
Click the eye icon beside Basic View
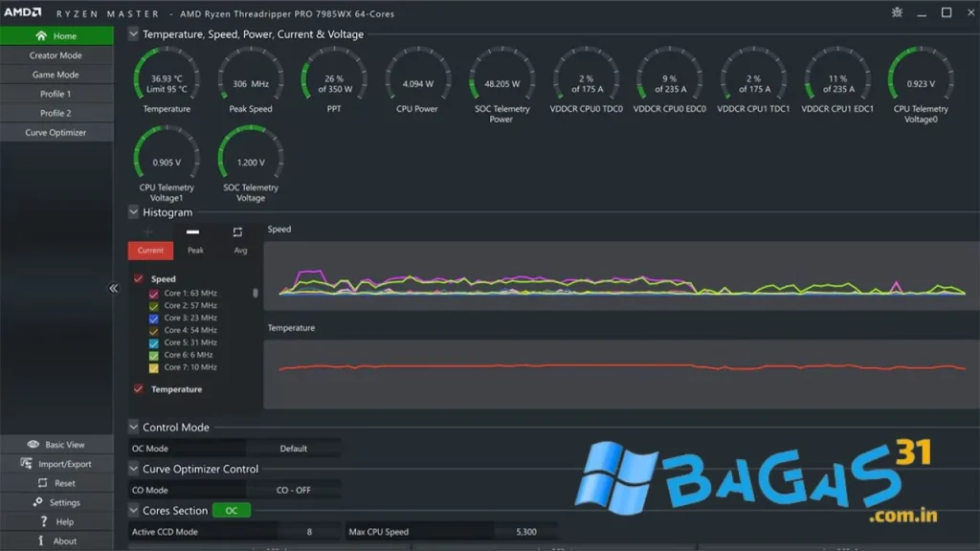tap(33, 444)
